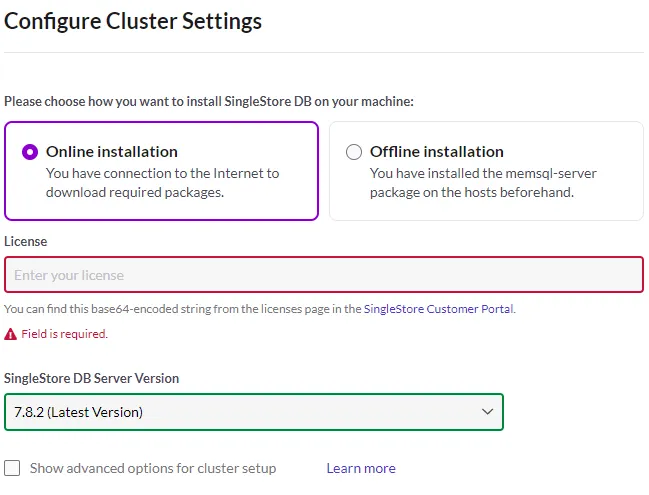Open the SingleStore Customer Portal link
The image size is (649, 495).
pyautogui.click(x=438, y=309)
